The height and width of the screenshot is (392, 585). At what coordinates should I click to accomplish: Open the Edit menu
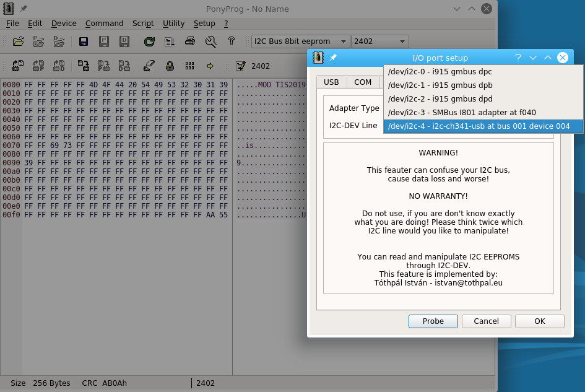pos(35,23)
